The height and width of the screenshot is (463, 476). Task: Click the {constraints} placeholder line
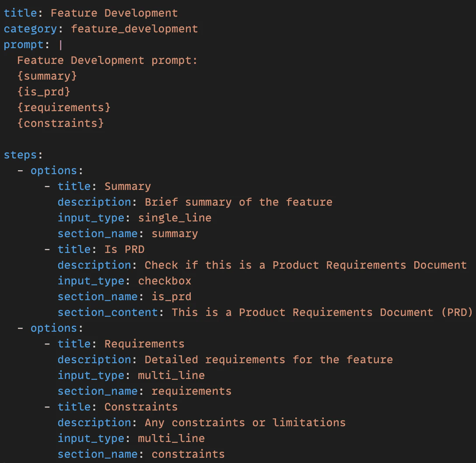[60, 123]
